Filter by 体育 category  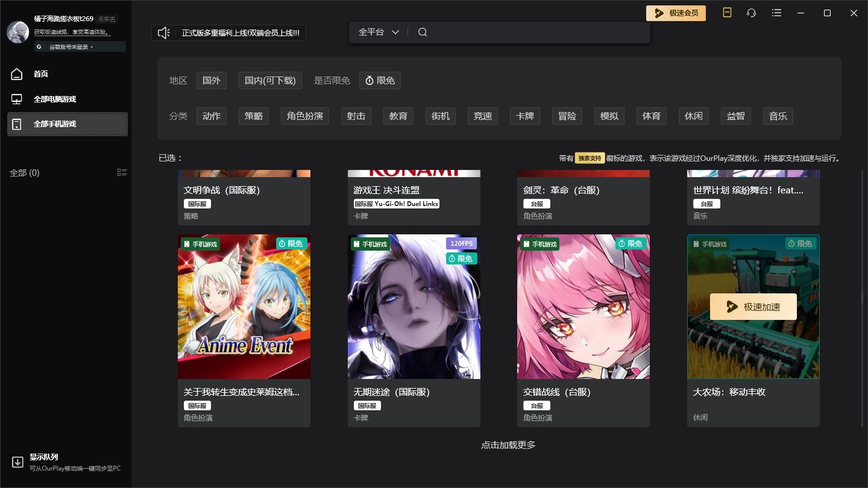(x=652, y=116)
